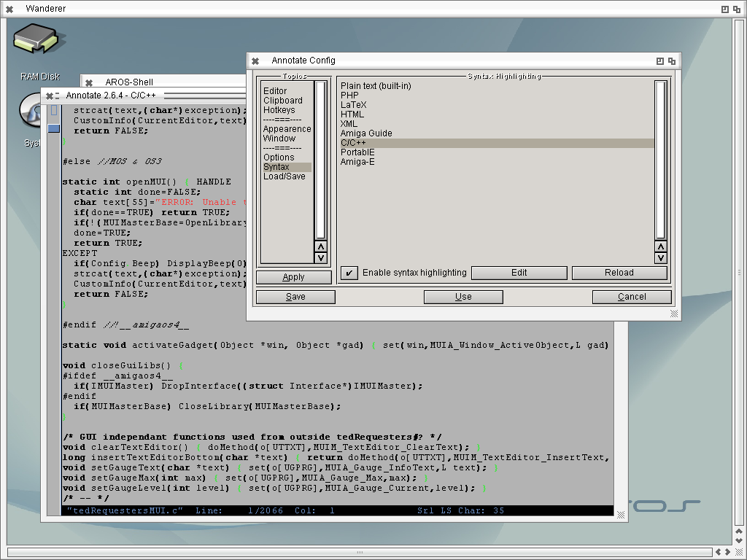The width and height of the screenshot is (747, 560).
Task: Bring AROS-Shell window title to front
Action: 129,82
